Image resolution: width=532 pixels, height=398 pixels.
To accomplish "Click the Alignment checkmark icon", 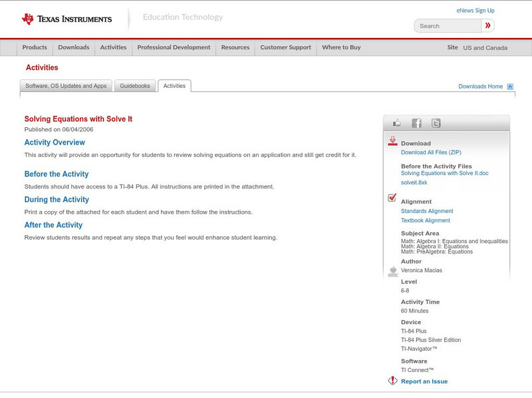I will pos(392,197).
